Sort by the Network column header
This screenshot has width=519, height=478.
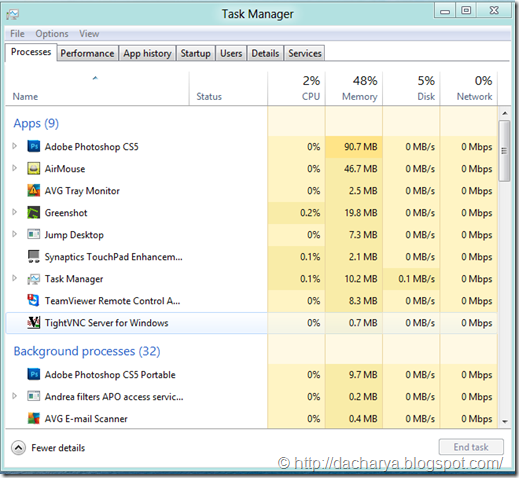(x=469, y=89)
